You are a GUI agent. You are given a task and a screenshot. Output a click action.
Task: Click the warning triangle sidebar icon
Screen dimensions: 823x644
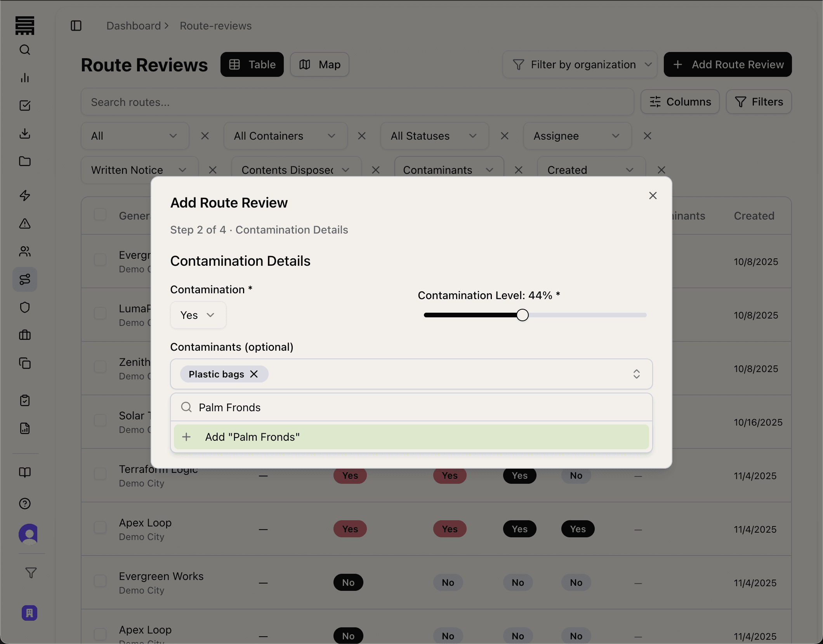point(25,223)
